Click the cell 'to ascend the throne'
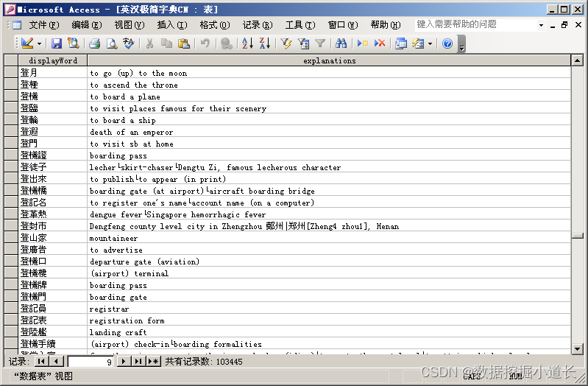 tap(329, 85)
